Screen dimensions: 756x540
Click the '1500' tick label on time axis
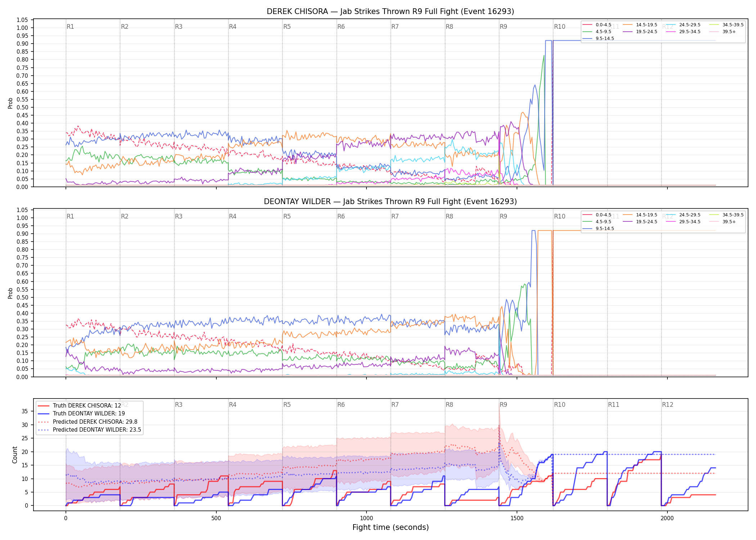coord(517,518)
